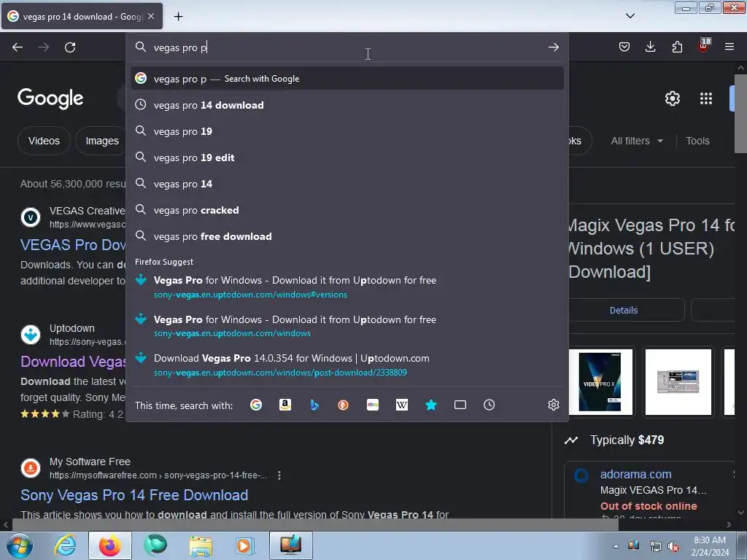This screenshot has height=560, width=747.
Task: Search in Bookmarks star icon
Action: pos(430,405)
